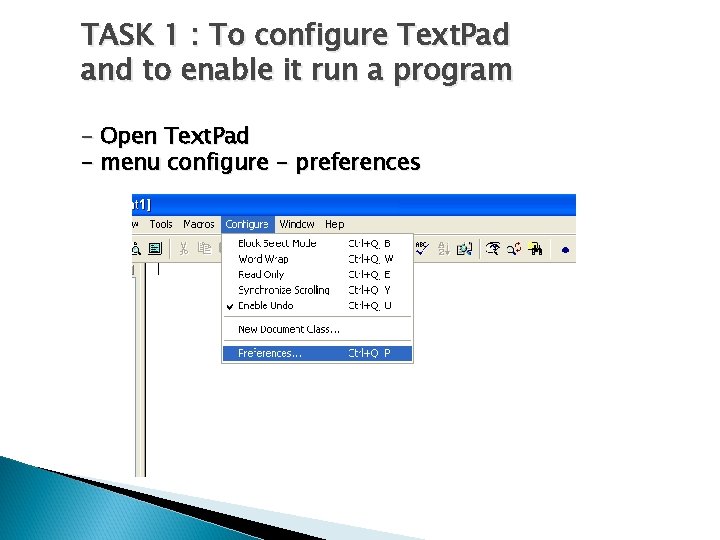
Task: Click the Find in Files binoculars icon
Action: click(535, 249)
